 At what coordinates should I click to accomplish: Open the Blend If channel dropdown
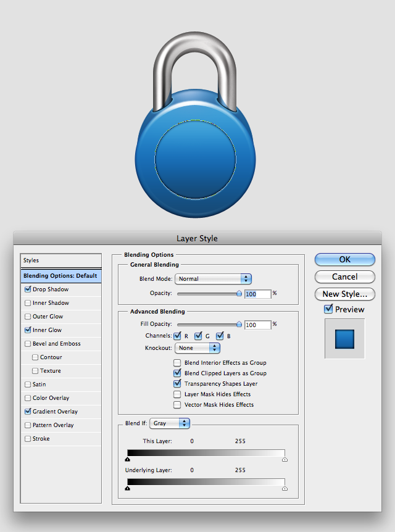click(169, 423)
